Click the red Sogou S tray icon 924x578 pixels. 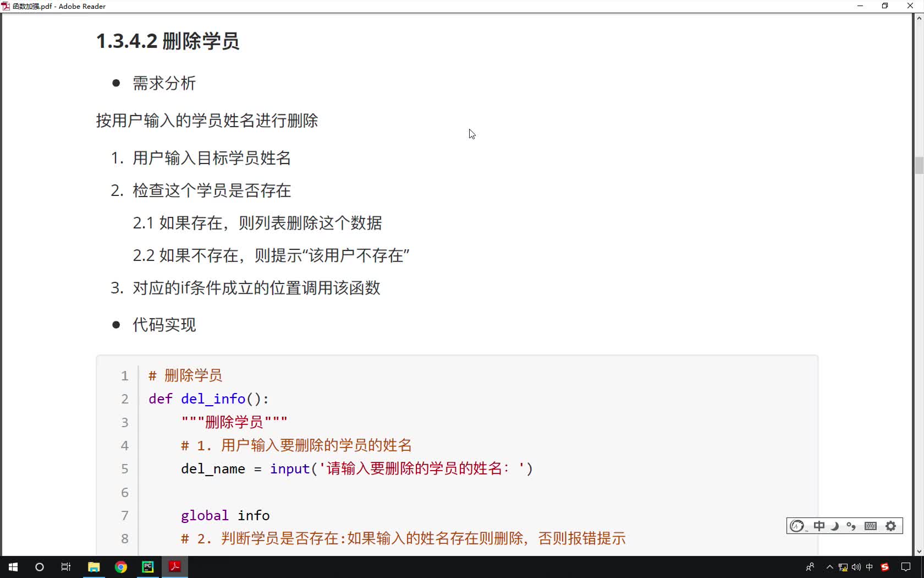(885, 567)
